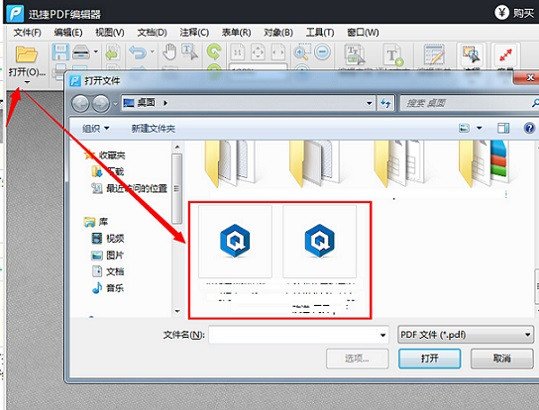Open the 窗口(W) menu
The width and height of the screenshot is (539, 410).
click(363, 33)
